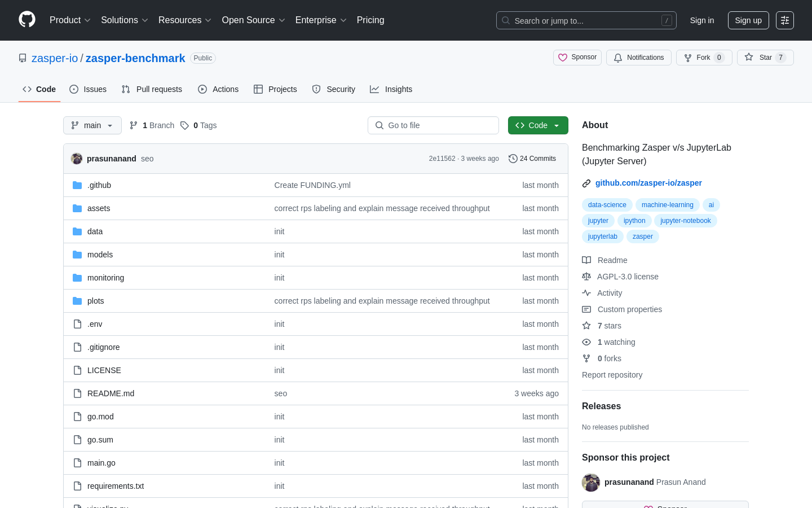Open the main.go file
Image resolution: width=812 pixels, height=508 pixels.
[x=101, y=463]
